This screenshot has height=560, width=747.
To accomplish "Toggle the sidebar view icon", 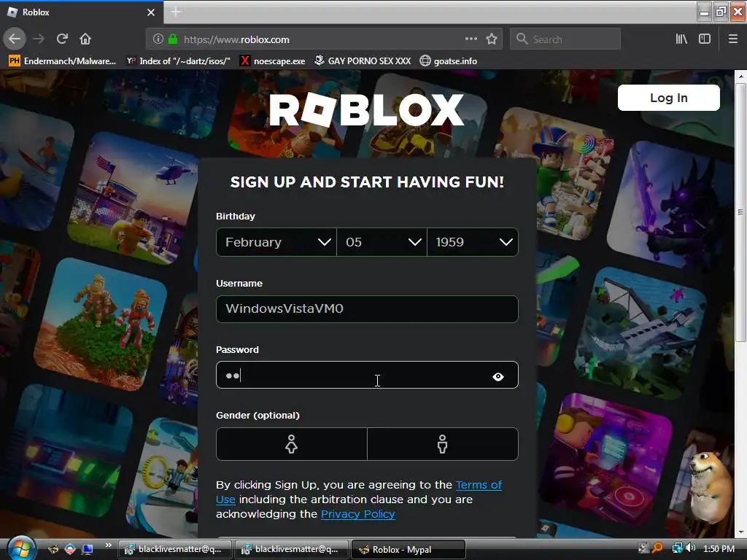I will point(705,39).
